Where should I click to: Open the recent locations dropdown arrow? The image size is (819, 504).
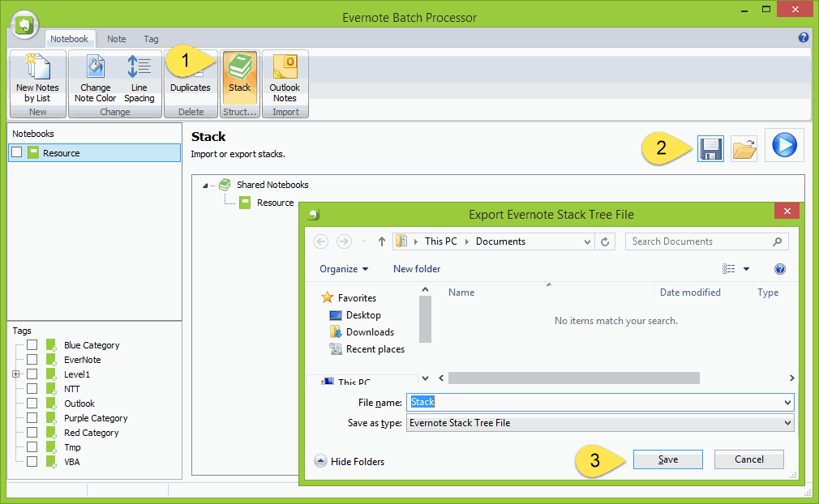click(363, 241)
